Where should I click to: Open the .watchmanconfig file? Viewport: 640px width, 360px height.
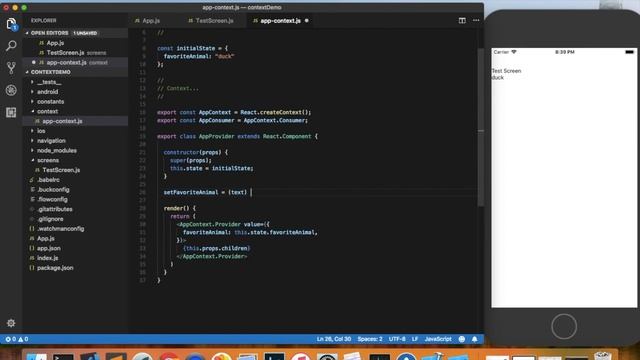coord(61,229)
